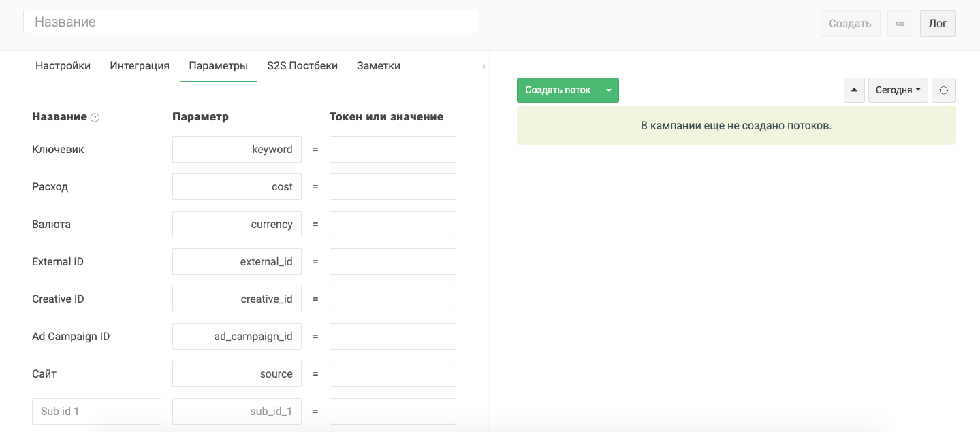Click the token value field for Расход
The image size is (980, 432).
coord(393,187)
